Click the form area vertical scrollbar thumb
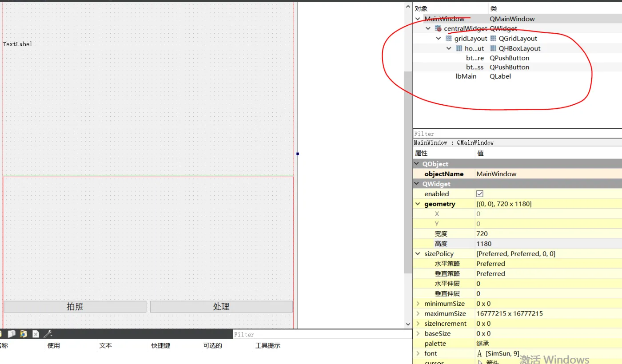Screen dimensions: 622x364 [x=408, y=172]
